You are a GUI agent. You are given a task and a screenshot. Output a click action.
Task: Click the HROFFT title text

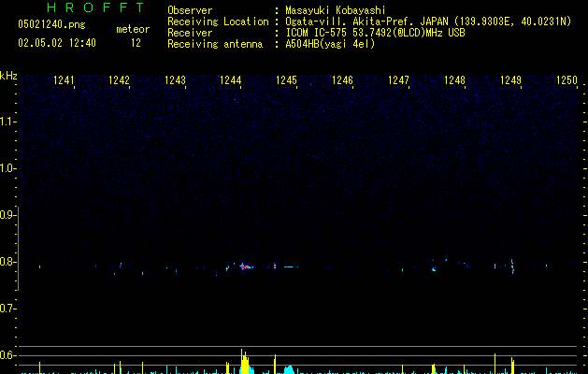point(95,7)
